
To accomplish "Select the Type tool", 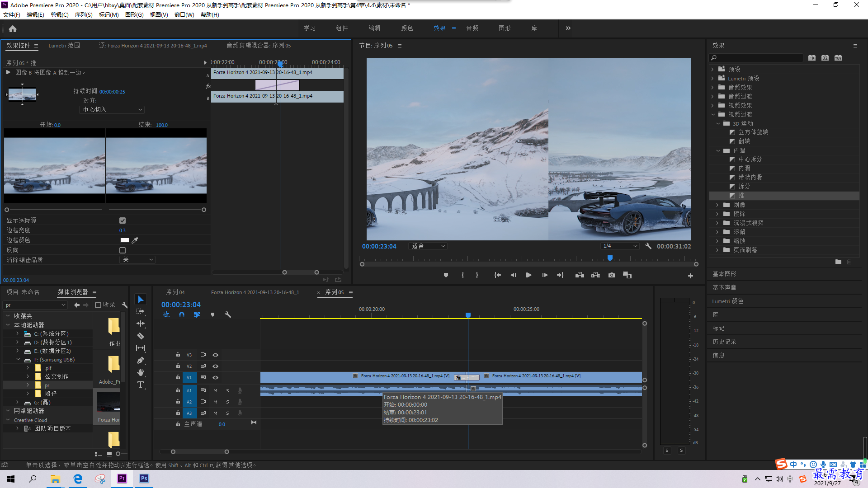I will (x=141, y=385).
